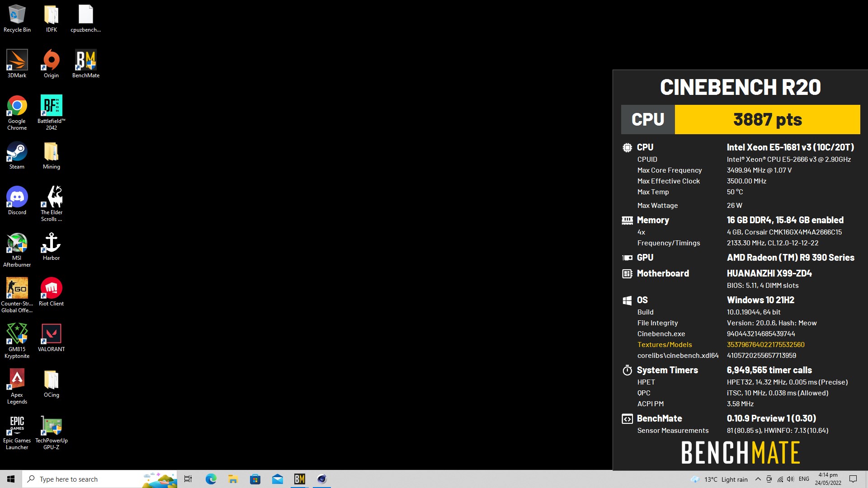Screen dimensions: 868x488
Task: Click the AMD Radeon R9 390 Series text
Action: pos(790,258)
